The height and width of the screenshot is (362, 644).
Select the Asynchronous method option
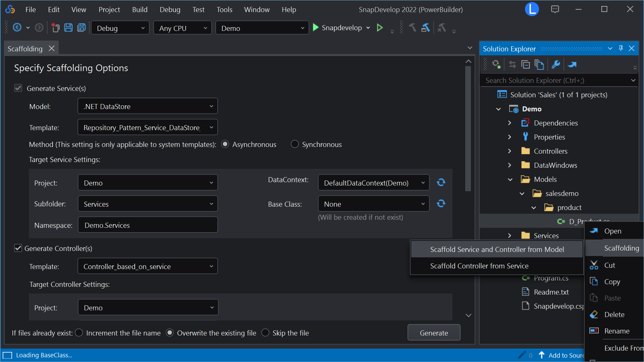tap(225, 144)
